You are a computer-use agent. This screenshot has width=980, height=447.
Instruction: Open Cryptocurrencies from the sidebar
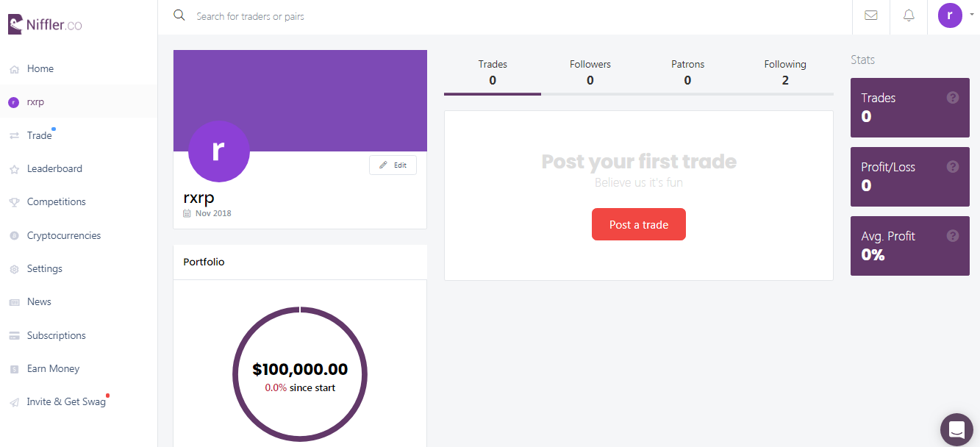64,235
